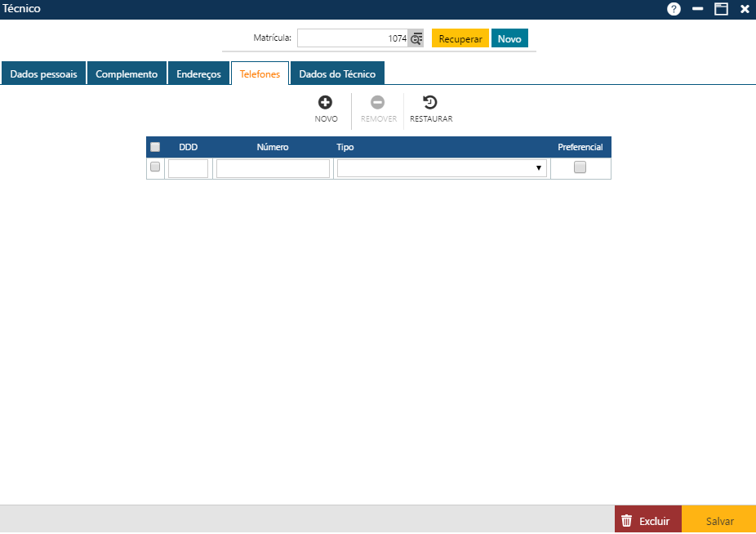Maximize the Técnico window

tap(721, 9)
